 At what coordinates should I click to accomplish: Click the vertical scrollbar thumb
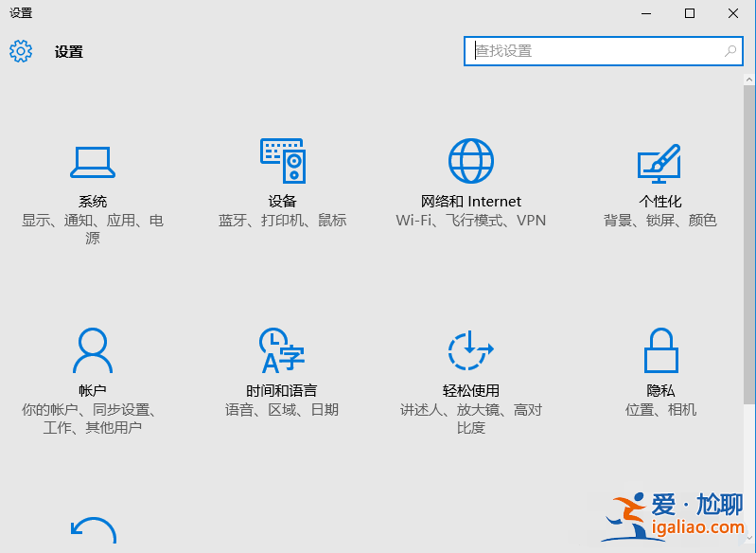click(x=749, y=244)
